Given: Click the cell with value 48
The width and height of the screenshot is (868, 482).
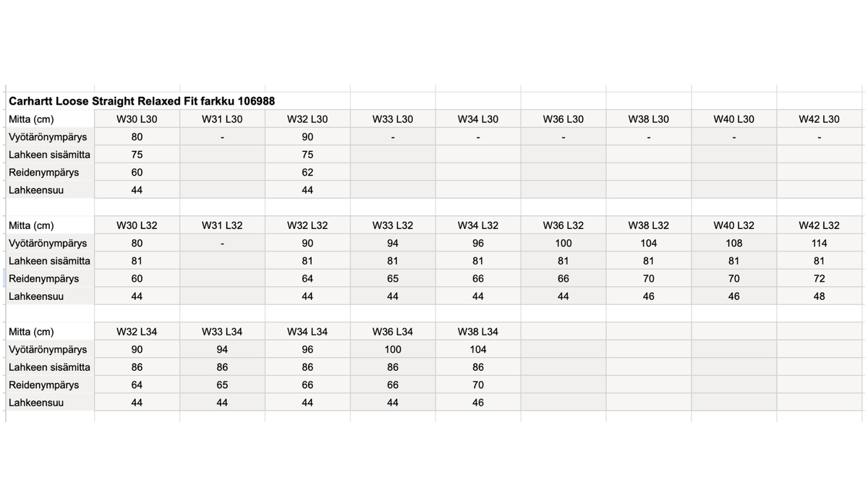Looking at the screenshot, I should [819, 296].
